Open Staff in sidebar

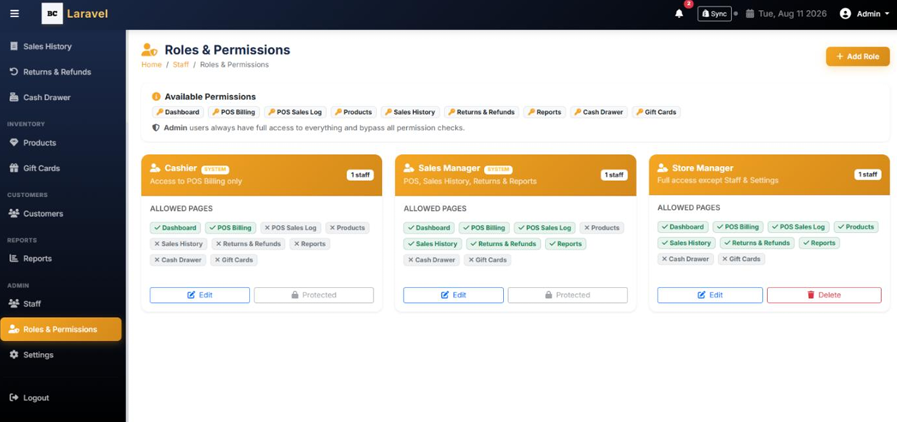click(63, 304)
